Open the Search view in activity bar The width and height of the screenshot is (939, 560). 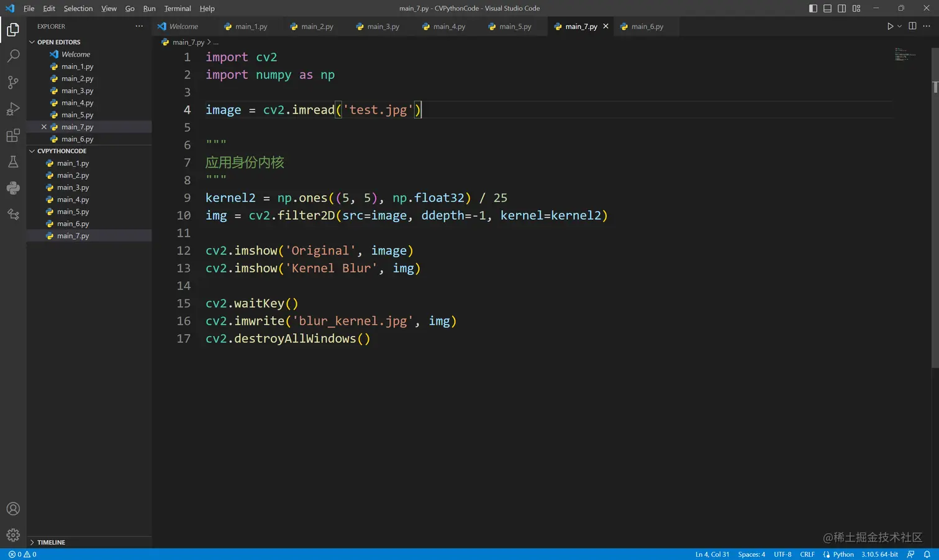point(13,56)
